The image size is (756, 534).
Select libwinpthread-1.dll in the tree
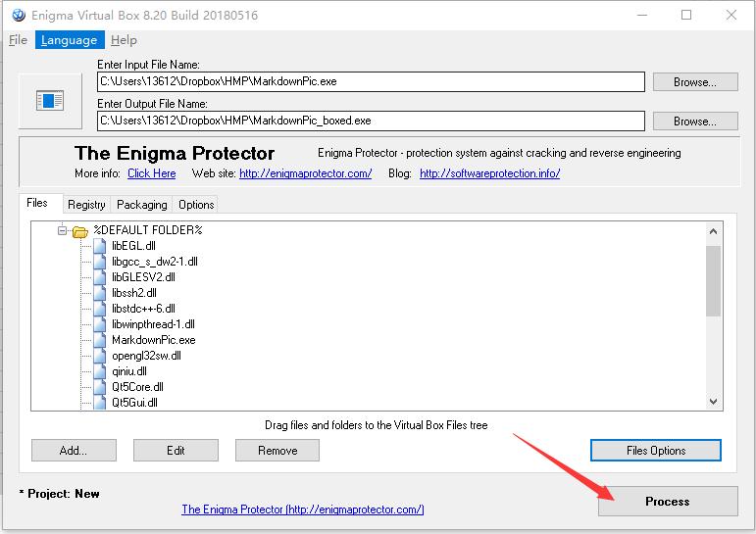pos(153,324)
